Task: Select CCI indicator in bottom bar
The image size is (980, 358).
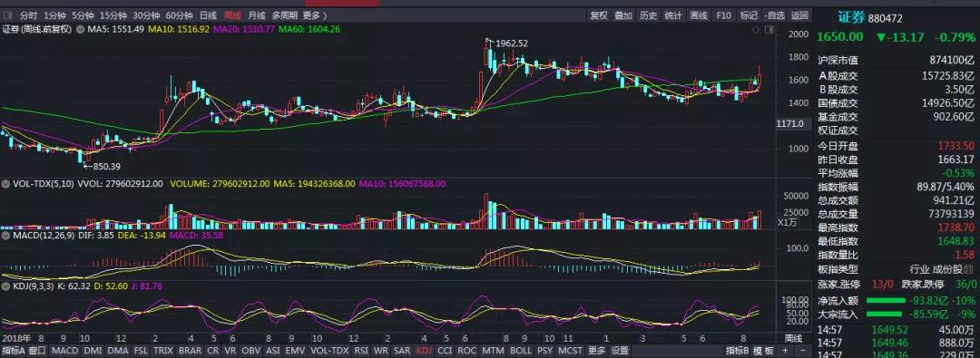Action: pos(445,351)
